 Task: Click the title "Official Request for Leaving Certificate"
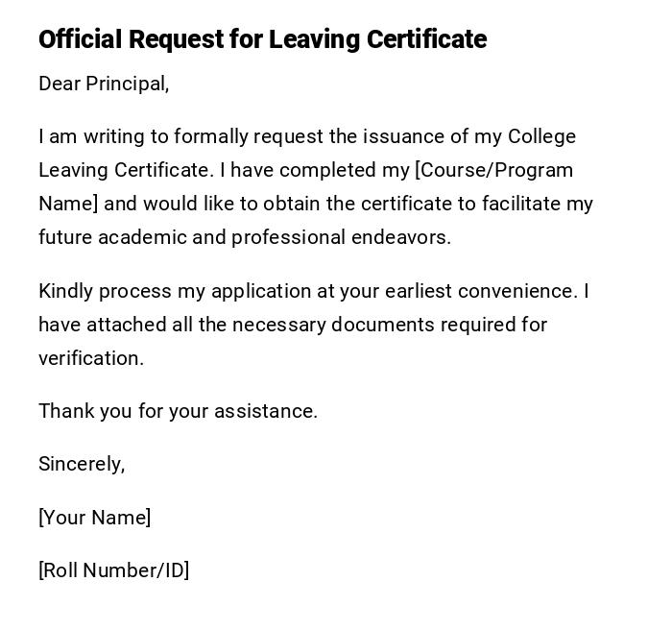(x=262, y=39)
